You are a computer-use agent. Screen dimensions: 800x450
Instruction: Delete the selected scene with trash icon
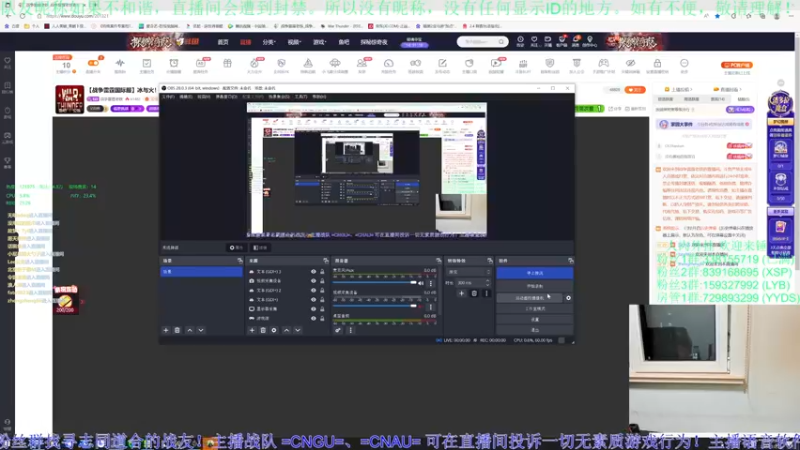click(177, 330)
